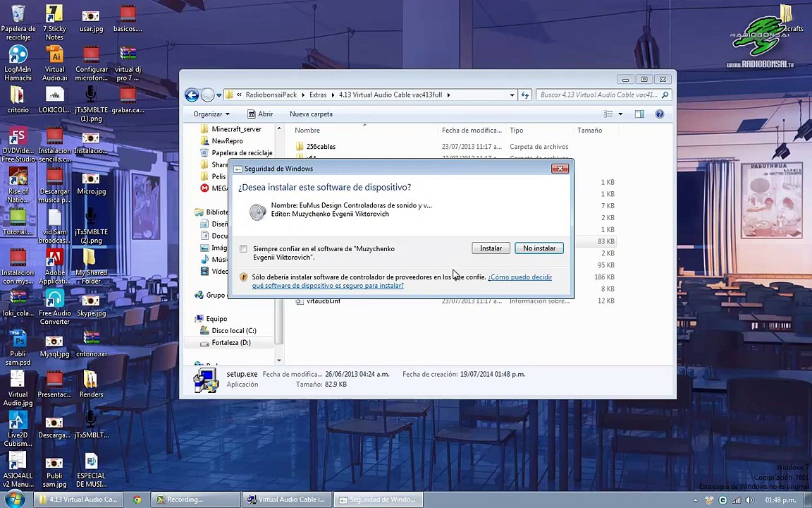
Task: Open critorio.rar desktop archive
Action: click(91, 344)
